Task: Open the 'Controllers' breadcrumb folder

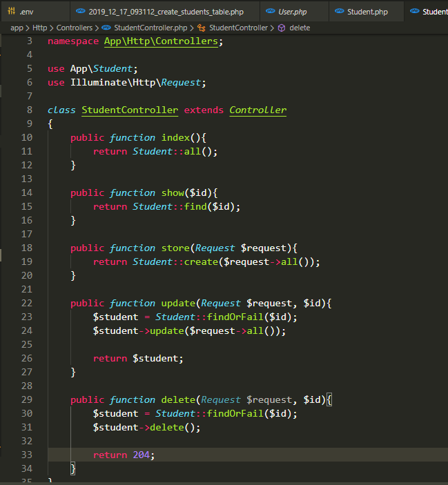Action: [75, 28]
